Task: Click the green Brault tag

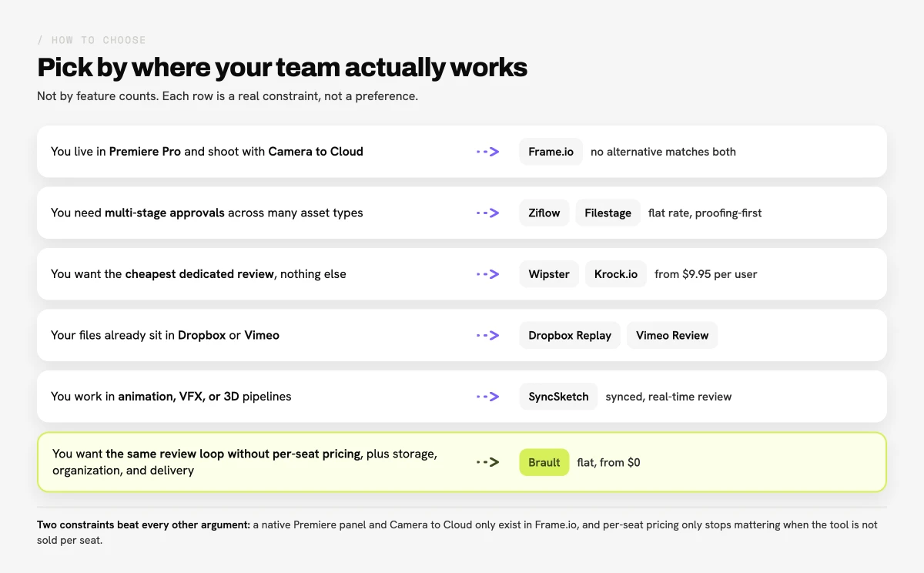Action: pos(544,462)
